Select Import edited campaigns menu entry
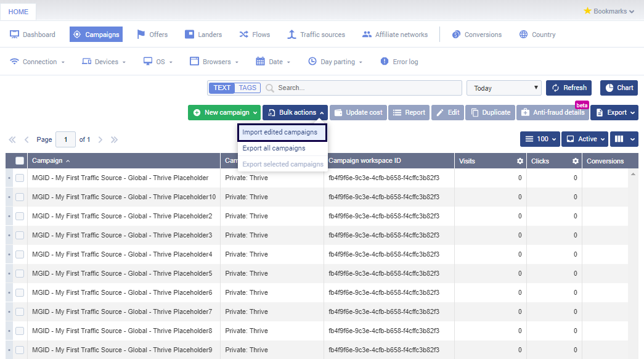The image size is (644, 359). (x=280, y=132)
